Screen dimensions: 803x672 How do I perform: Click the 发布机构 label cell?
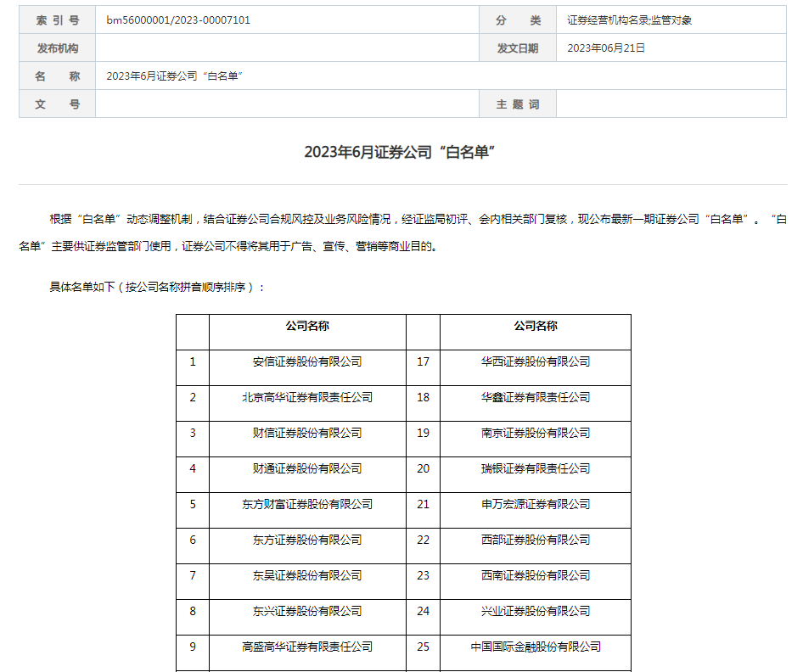click(58, 48)
